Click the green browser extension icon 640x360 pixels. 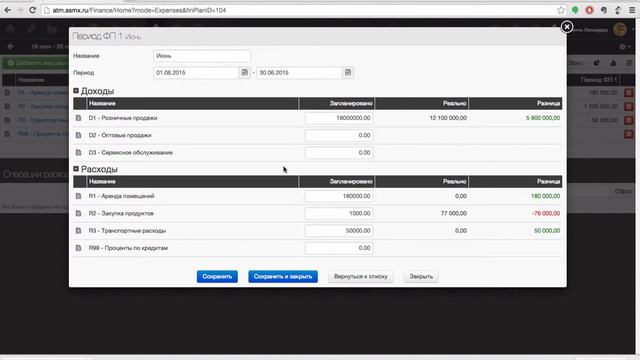point(575,10)
